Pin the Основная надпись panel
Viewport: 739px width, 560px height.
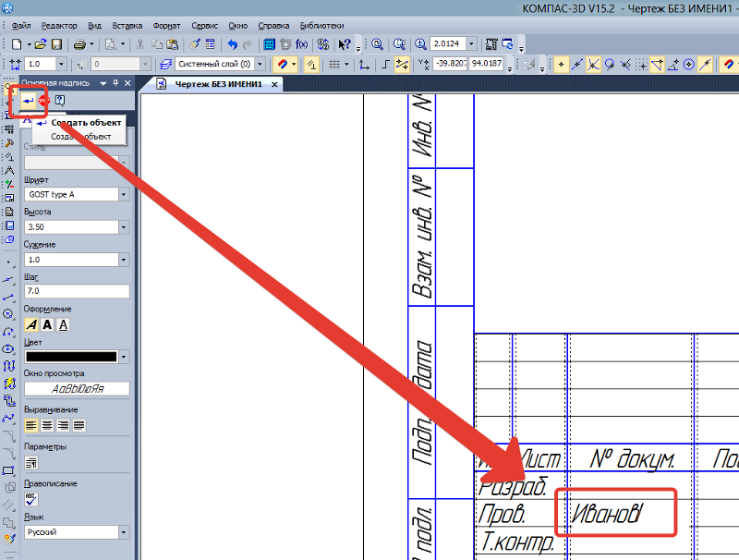[115, 83]
